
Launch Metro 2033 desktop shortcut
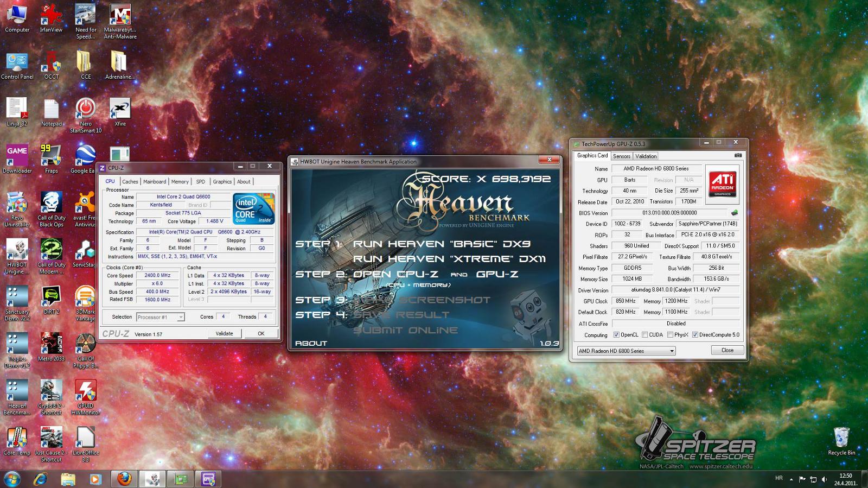(51, 346)
